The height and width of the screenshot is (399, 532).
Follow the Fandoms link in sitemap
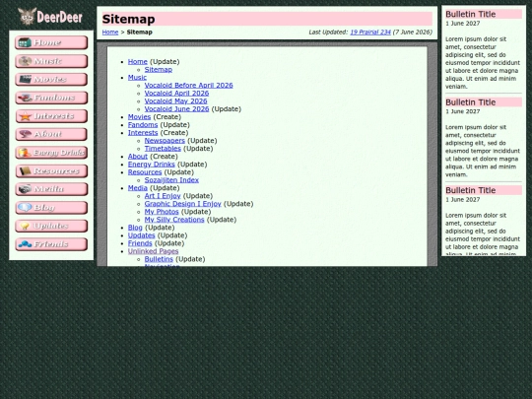(143, 125)
